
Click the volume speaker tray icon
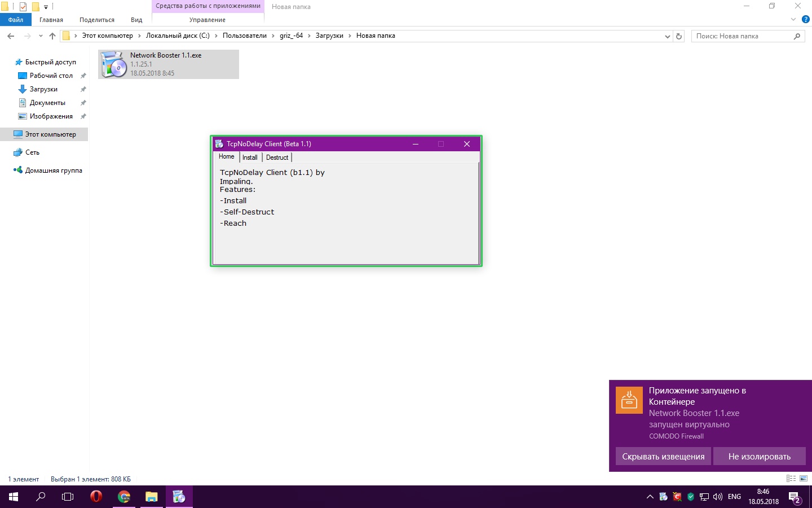click(x=718, y=497)
